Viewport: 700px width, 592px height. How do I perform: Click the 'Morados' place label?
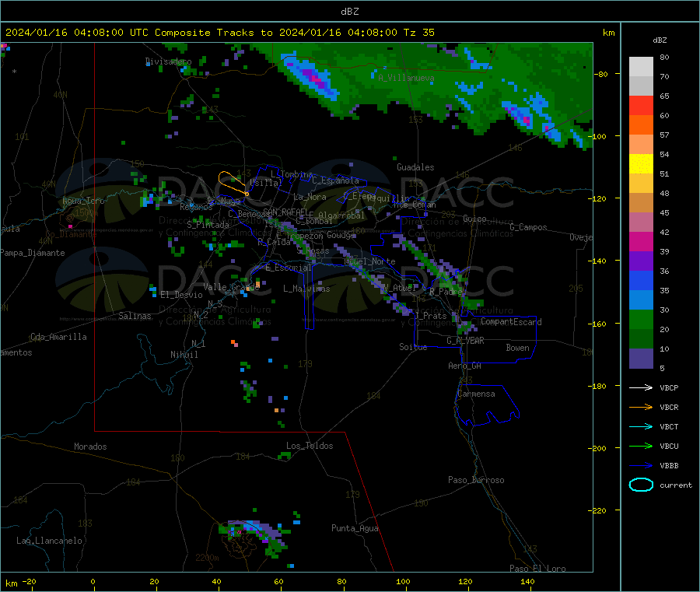90,447
